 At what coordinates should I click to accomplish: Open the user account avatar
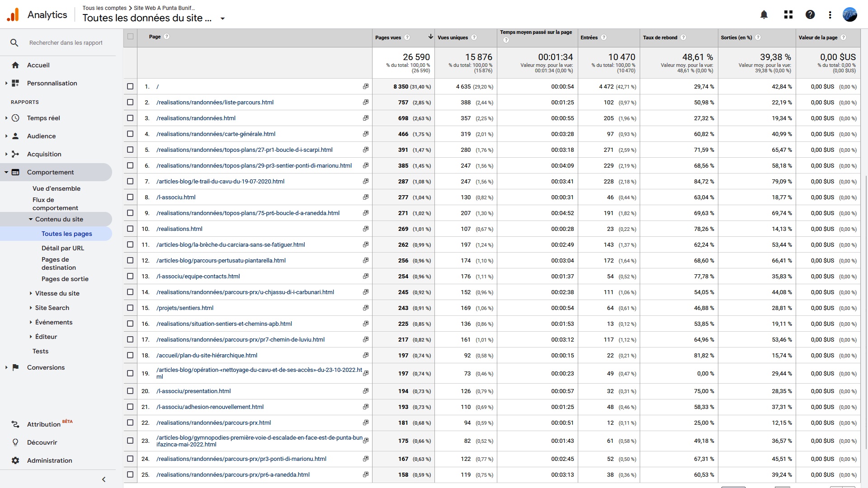[850, 14]
